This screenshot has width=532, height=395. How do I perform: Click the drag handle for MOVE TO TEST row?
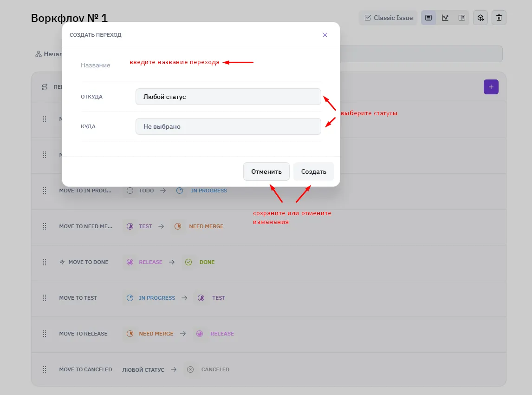click(x=45, y=298)
